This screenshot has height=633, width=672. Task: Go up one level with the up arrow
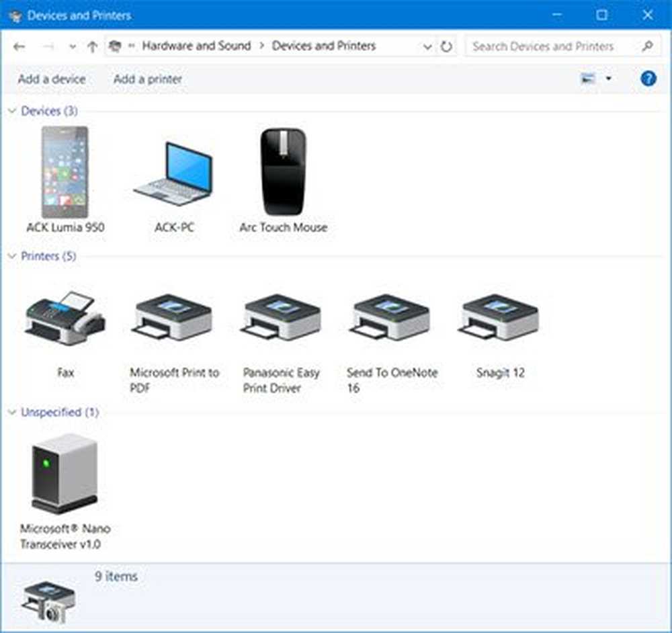point(92,46)
